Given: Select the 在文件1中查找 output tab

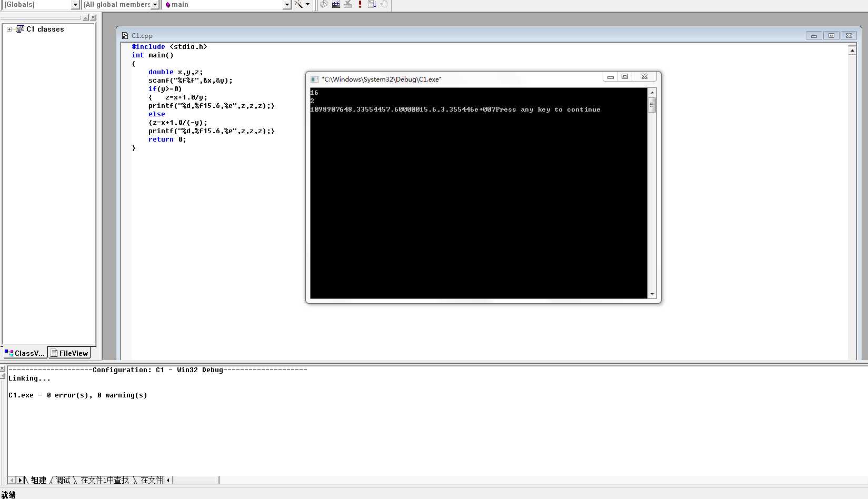Looking at the screenshot, I should coord(105,480).
